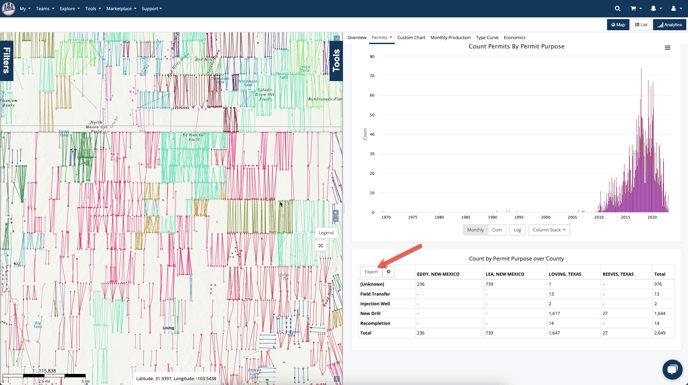This screenshot has height=385, width=688.
Task: Expand the Support menu
Action: coord(151,8)
